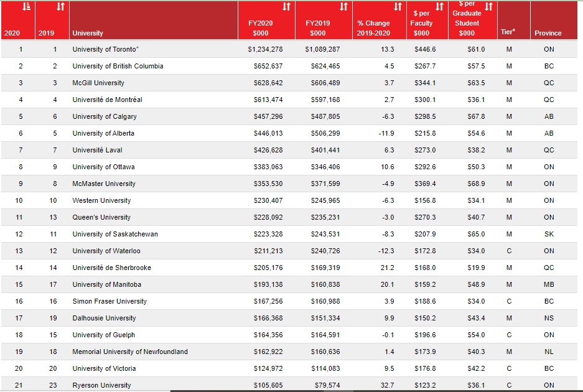Select McMaster University name

point(104,184)
